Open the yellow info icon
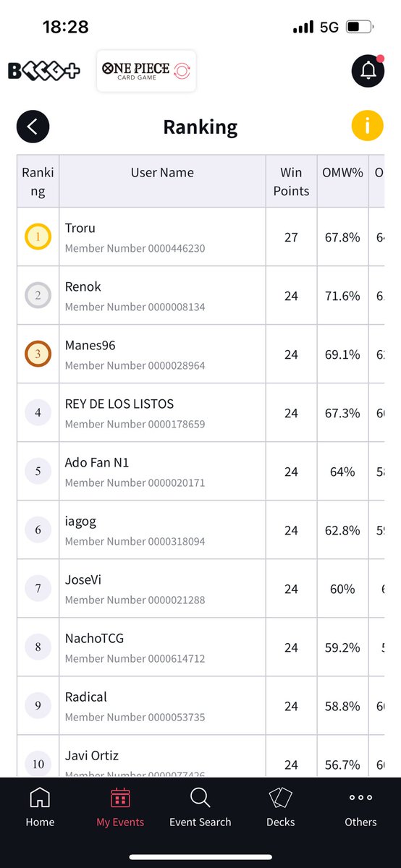Viewport: 401px width, 868px height. (367, 127)
